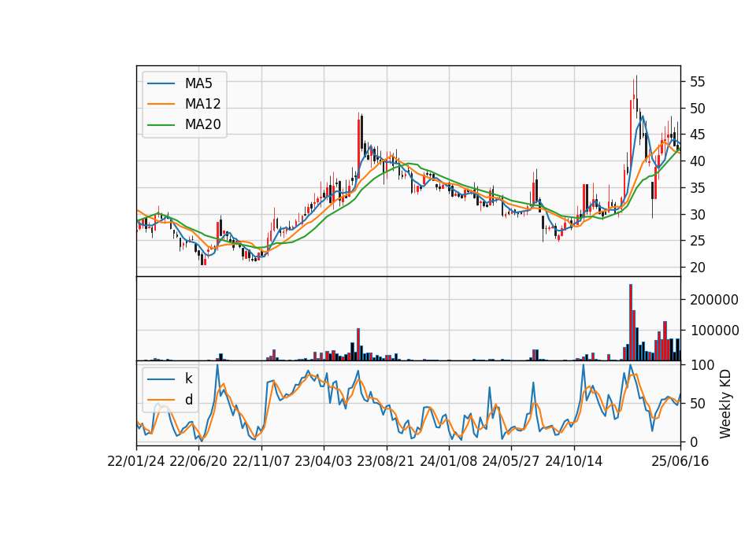The width and height of the screenshot is (756, 543).
Task: Click the 22/01/24 date axis label
Action: [x=136, y=461]
